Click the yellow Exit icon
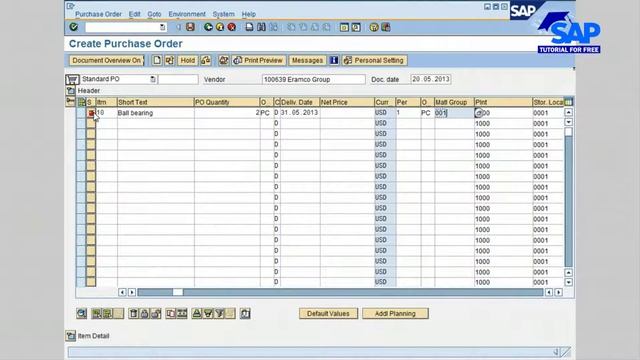The image size is (640, 360). click(220, 27)
